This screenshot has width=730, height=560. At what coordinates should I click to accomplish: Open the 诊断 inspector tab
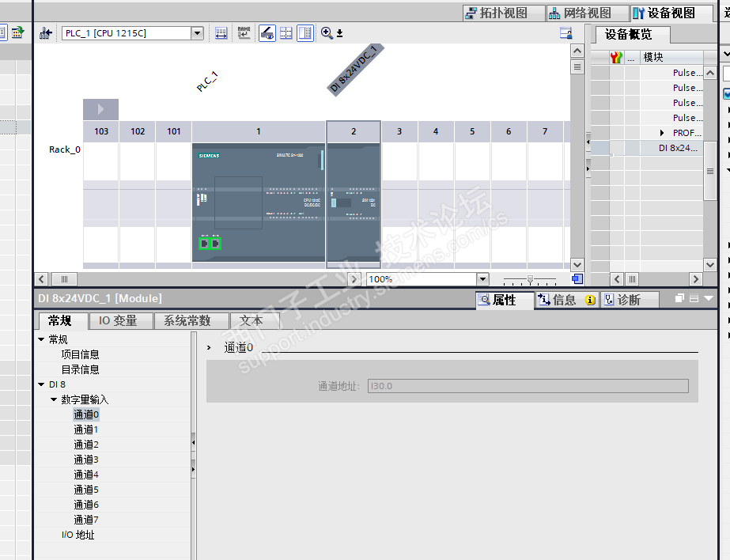click(629, 301)
